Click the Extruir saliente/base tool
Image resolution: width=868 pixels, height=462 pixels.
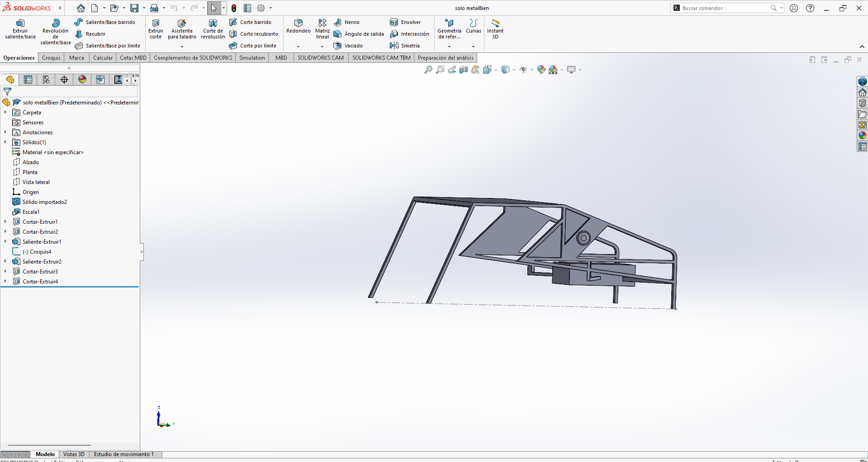[x=20, y=29]
